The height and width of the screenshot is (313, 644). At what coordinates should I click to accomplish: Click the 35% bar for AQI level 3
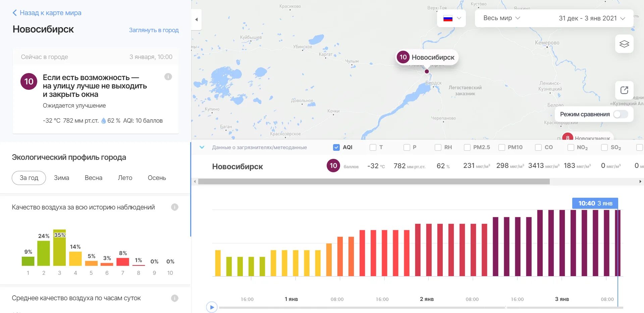pos(59,248)
